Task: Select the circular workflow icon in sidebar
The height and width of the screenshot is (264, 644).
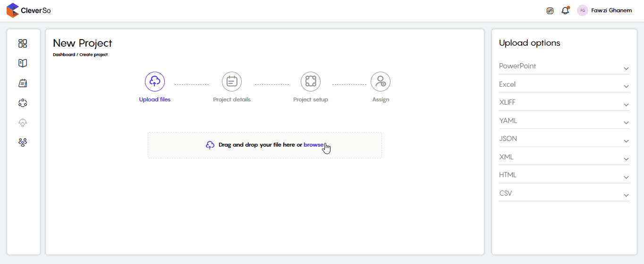Action: [x=23, y=103]
